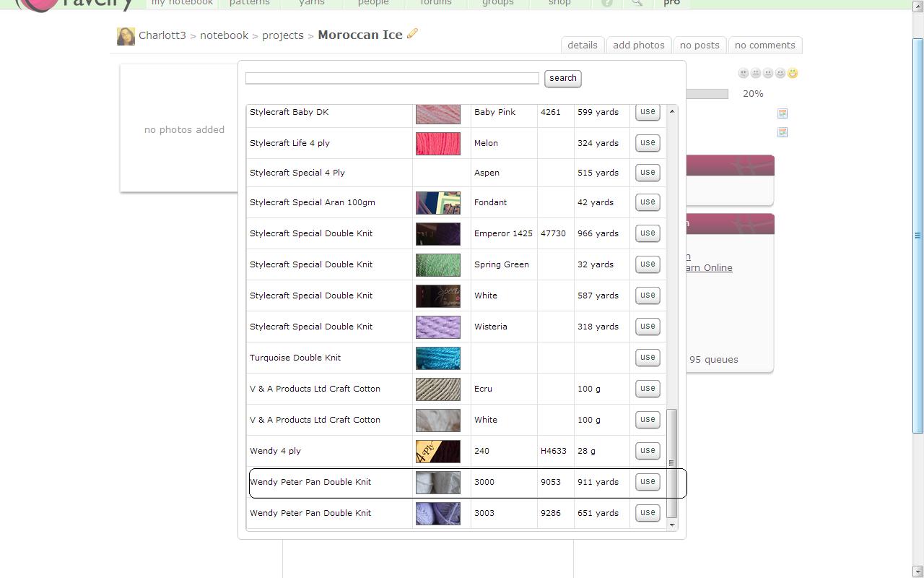The width and height of the screenshot is (924, 578).
Task: Open the pro menu in the navigation
Action: (671, 3)
